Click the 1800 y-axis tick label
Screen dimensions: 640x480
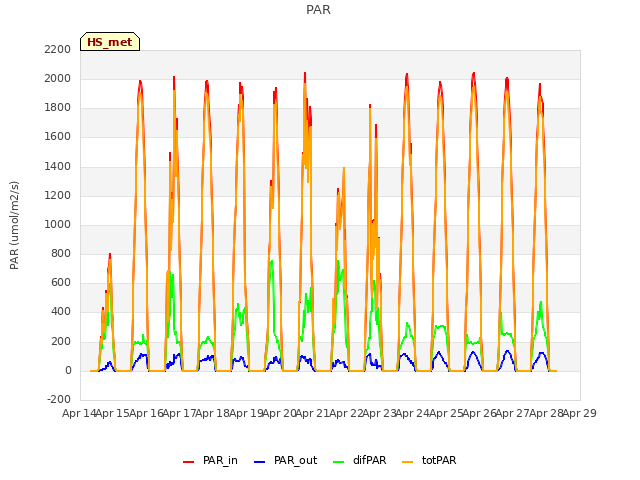(x=58, y=107)
